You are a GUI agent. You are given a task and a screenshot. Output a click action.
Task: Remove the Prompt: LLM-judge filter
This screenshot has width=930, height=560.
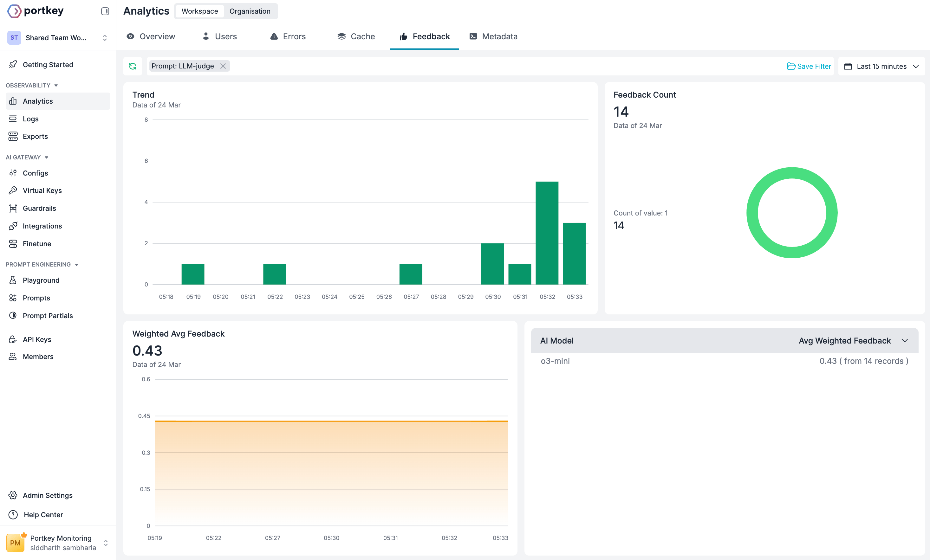click(223, 66)
